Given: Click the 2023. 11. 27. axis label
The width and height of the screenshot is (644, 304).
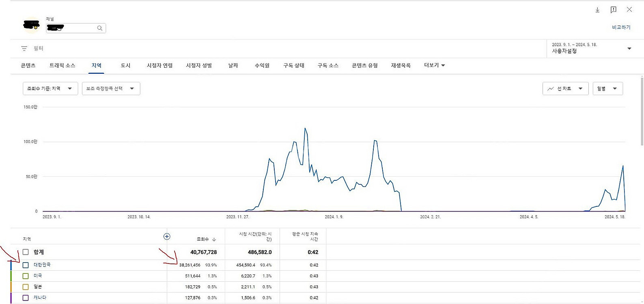Looking at the screenshot, I should (x=238, y=217).
